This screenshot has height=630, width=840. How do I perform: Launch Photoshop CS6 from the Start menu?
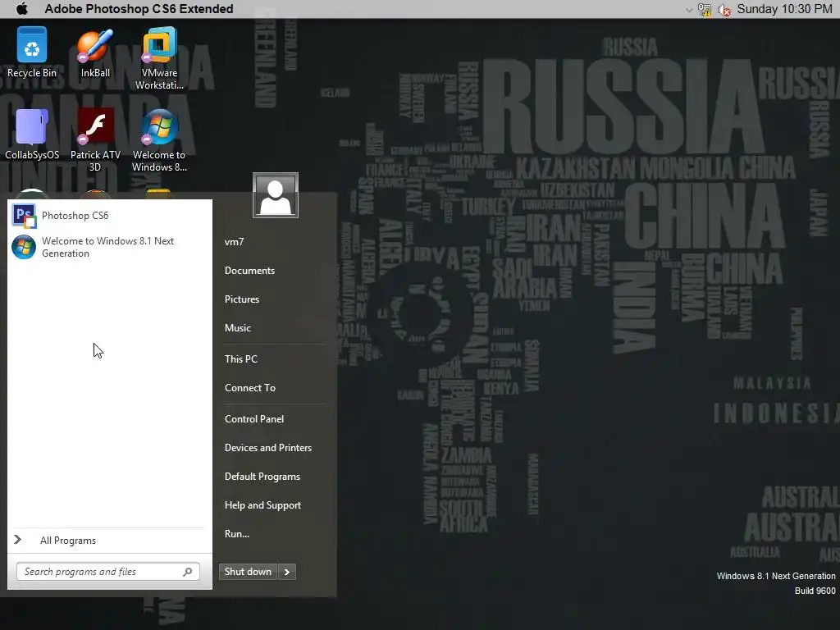(110, 216)
